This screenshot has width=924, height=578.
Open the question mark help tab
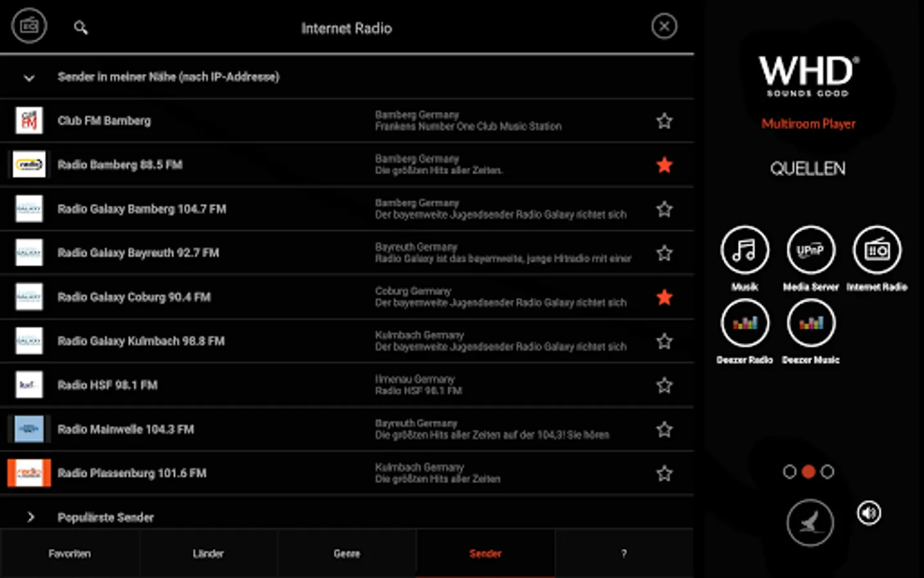[624, 554]
